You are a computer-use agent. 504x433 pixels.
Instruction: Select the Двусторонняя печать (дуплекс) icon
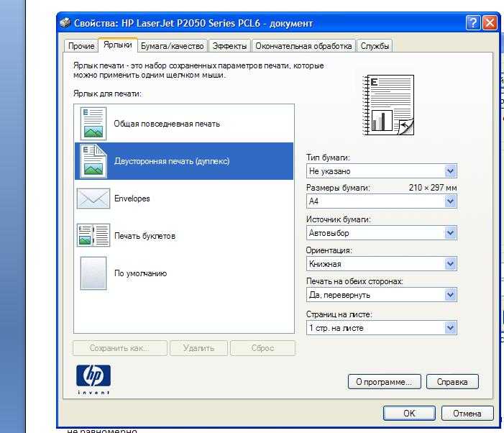click(x=93, y=161)
